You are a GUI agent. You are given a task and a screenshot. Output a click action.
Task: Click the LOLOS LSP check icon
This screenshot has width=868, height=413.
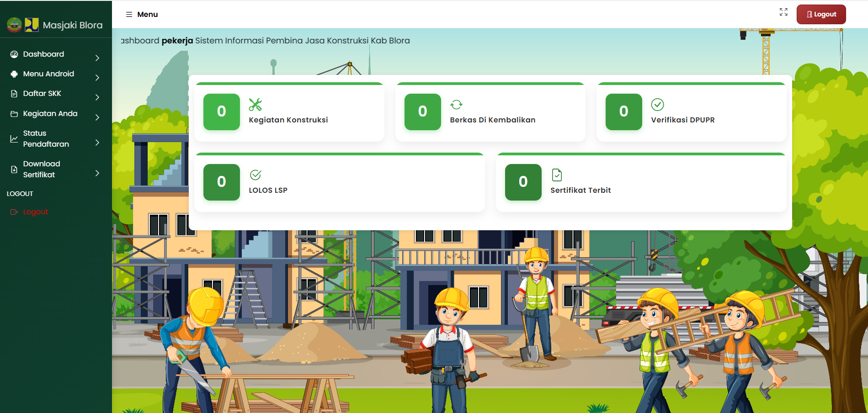point(256,175)
